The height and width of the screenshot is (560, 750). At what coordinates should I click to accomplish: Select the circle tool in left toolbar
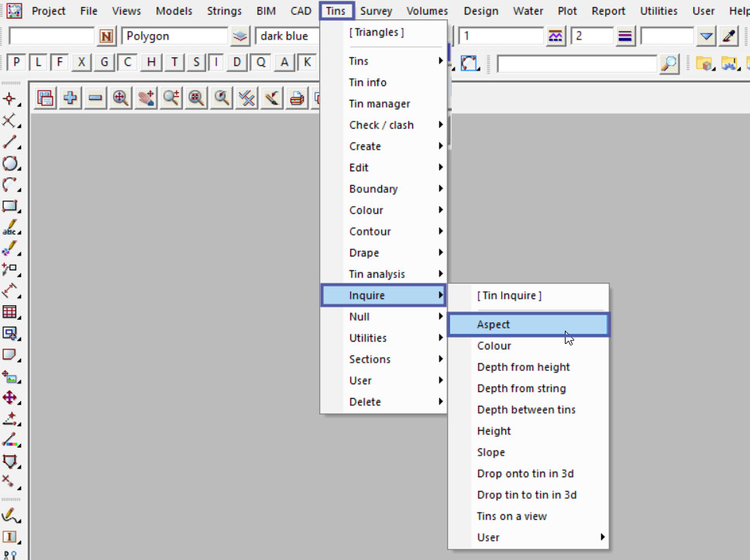click(10, 163)
